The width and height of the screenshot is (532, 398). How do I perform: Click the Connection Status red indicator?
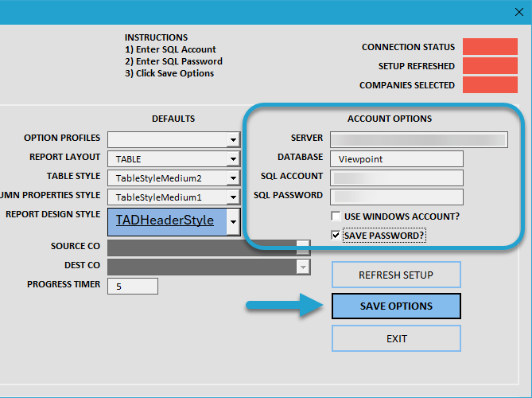(x=490, y=46)
